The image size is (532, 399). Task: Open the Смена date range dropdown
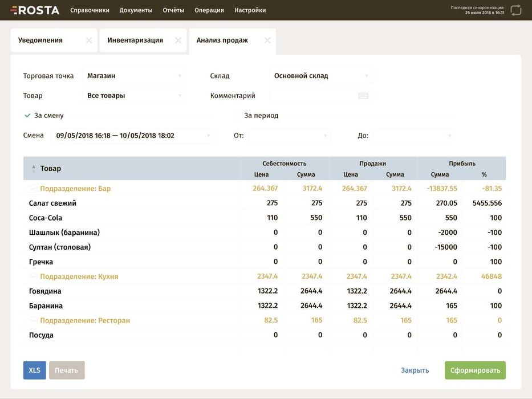(x=131, y=136)
